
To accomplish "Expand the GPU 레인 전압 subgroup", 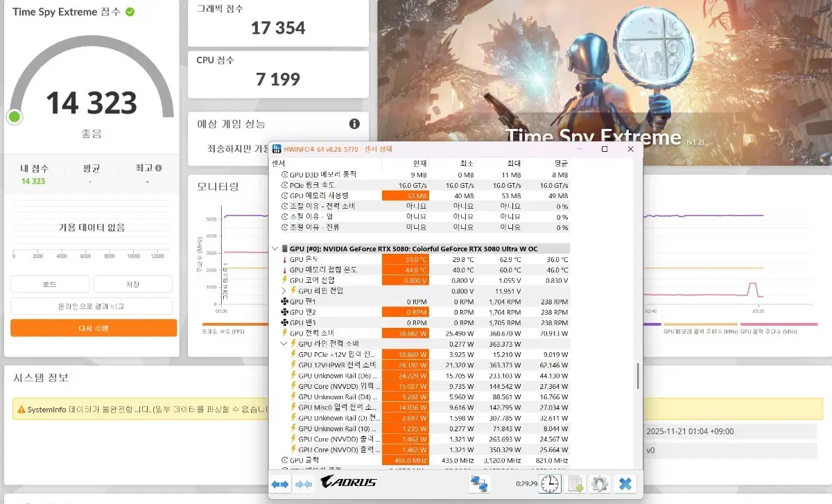I will click(x=284, y=290).
